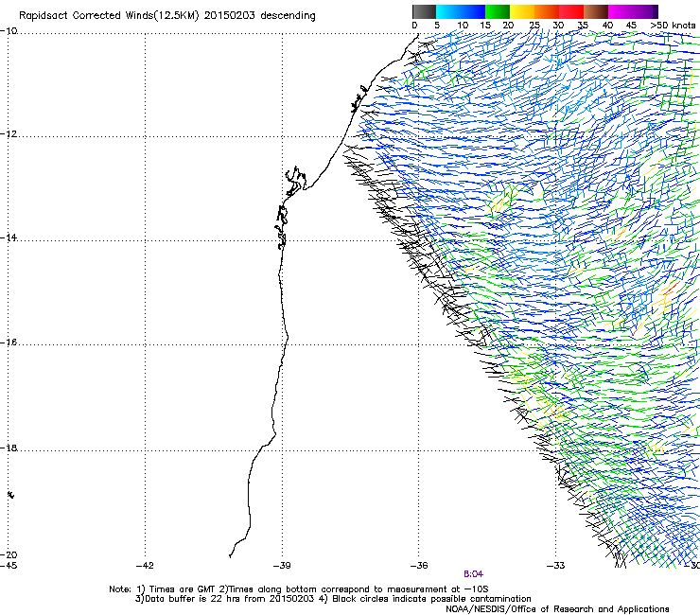The width and height of the screenshot is (700, 615).
Task: Click the legend number '40'
Action: 607,26
